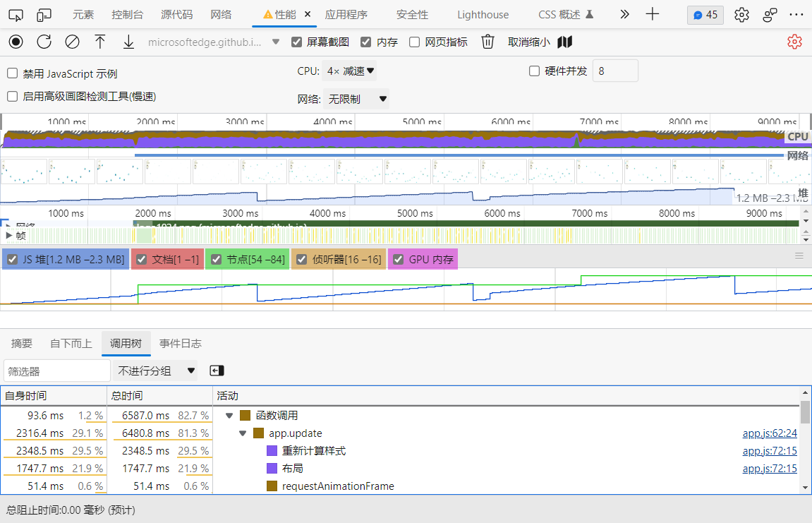Open the 网络 tab
This screenshot has width=812, height=523.
tap(221, 15)
